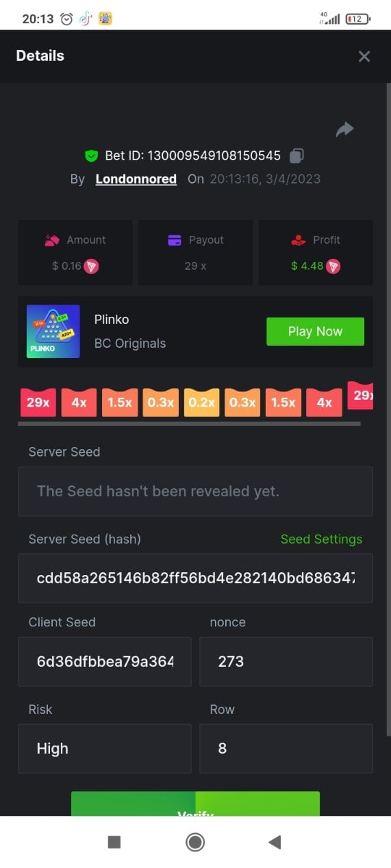Focus the Client Seed field
The image size is (391, 868).
click(x=105, y=662)
